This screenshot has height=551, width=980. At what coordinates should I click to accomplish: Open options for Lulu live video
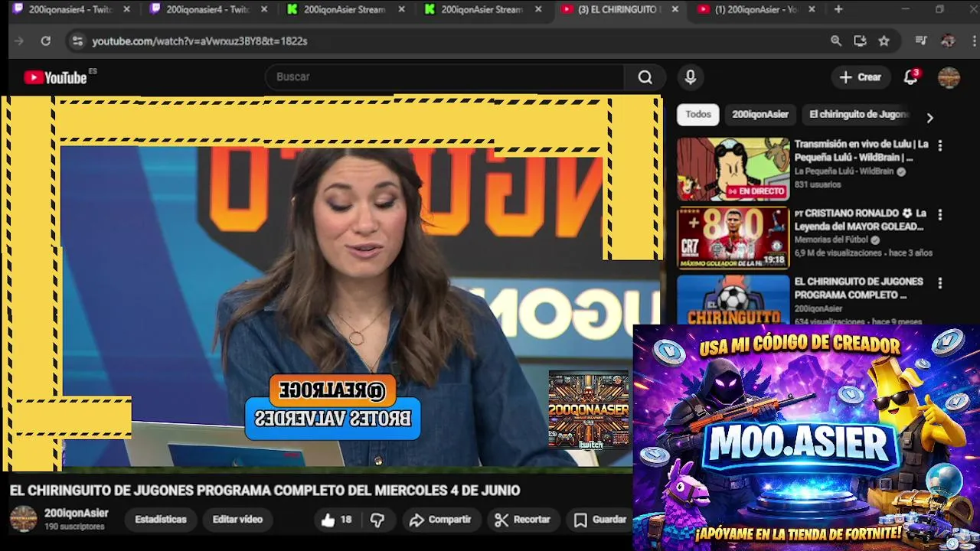940,145
